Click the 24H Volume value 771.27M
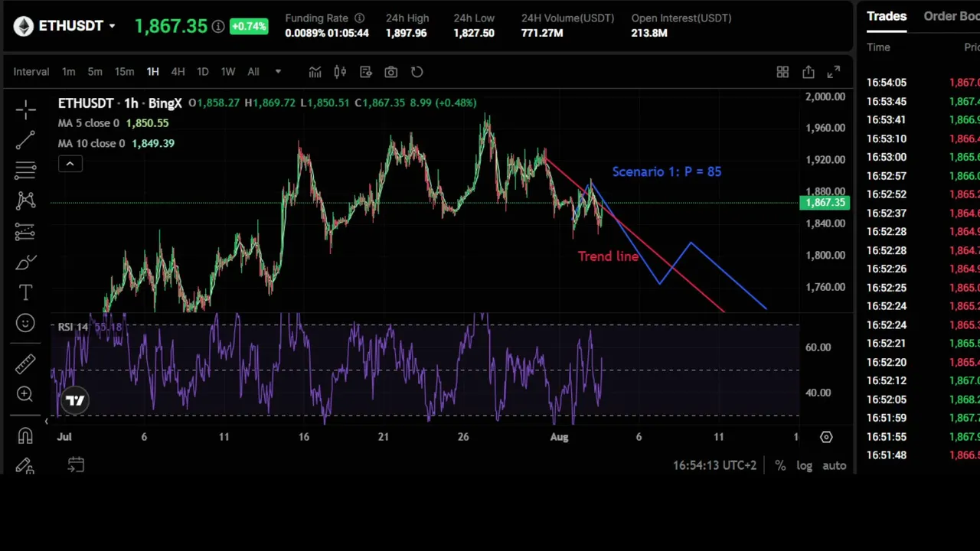980x551 pixels. tap(542, 34)
